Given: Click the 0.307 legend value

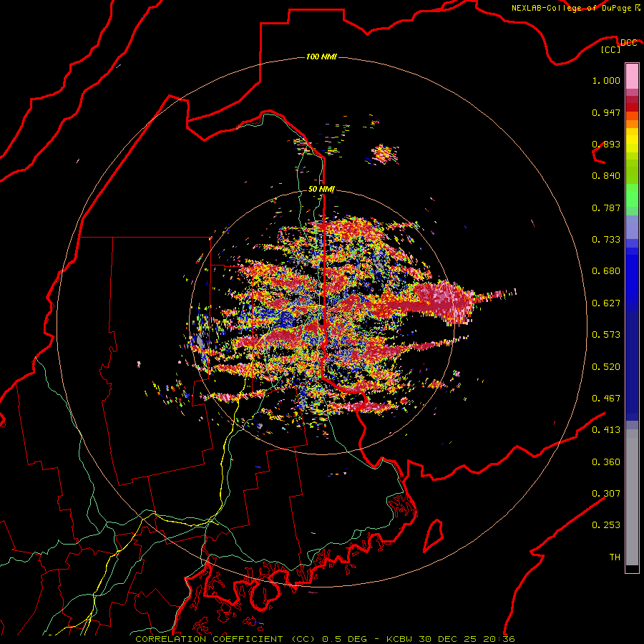Looking at the screenshot, I should (x=606, y=493).
